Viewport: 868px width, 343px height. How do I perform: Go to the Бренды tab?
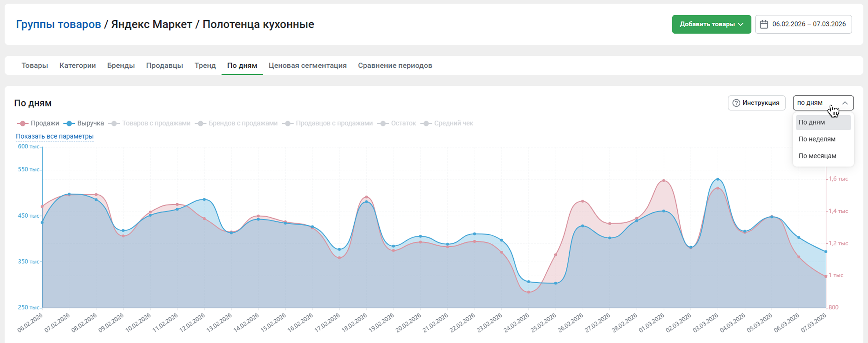click(x=121, y=65)
